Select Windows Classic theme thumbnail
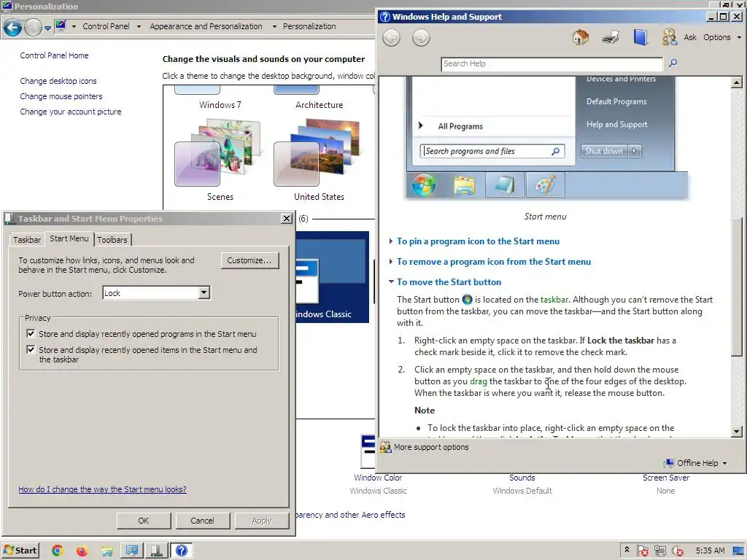747x560 pixels. pyautogui.click(x=333, y=277)
